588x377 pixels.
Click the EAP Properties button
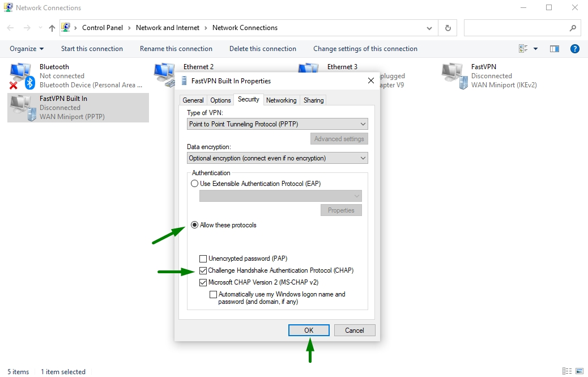[x=341, y=210]
